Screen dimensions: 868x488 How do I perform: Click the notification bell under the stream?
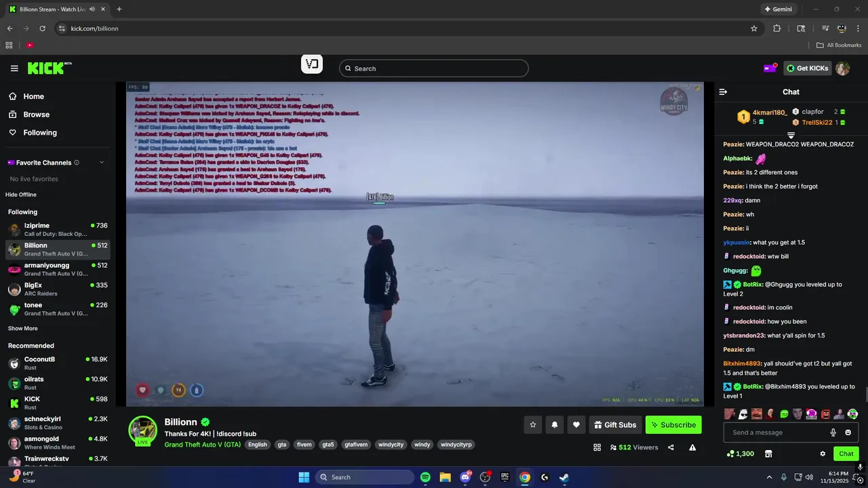pyautogui.click(x=555, y=425)
